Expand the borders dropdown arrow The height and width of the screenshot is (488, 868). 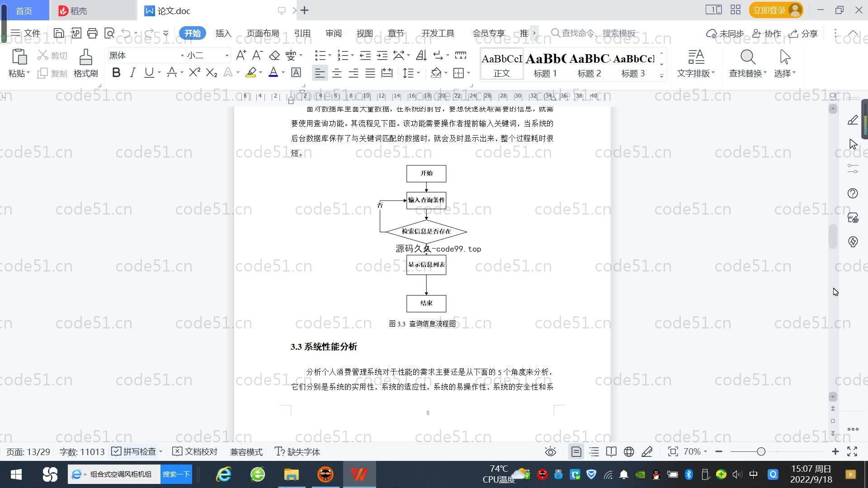pos(468,73)
